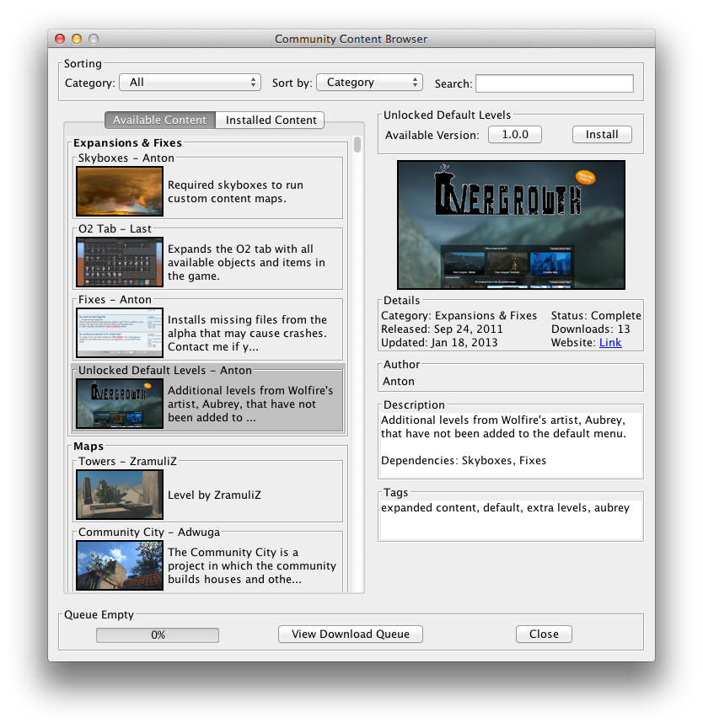Install the Unlocked Default Levels content

(x=602, y=135)
